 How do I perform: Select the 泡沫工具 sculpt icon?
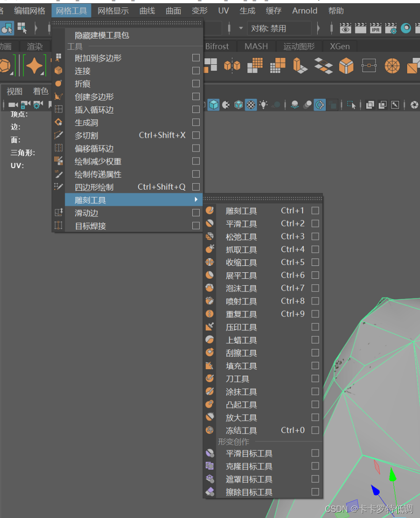210,288
